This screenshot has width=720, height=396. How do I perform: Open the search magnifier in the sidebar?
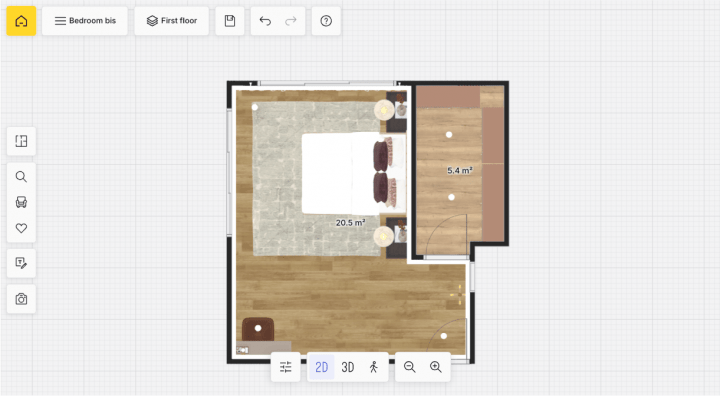[x=21, y=177]
